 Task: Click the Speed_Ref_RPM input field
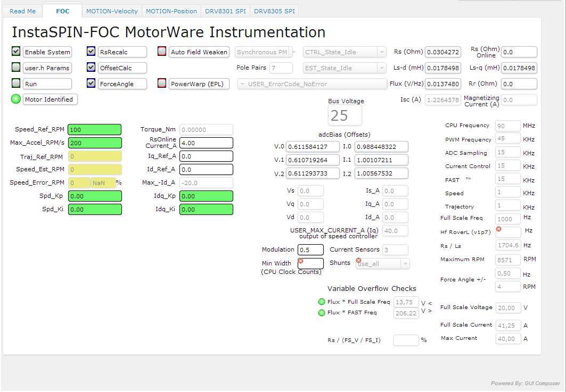pos(95,129)
